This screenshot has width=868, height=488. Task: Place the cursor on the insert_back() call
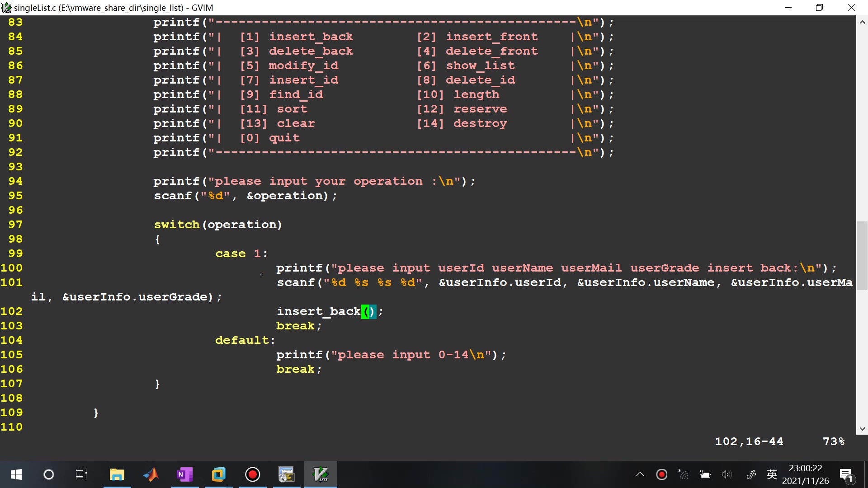pos(319,311)
